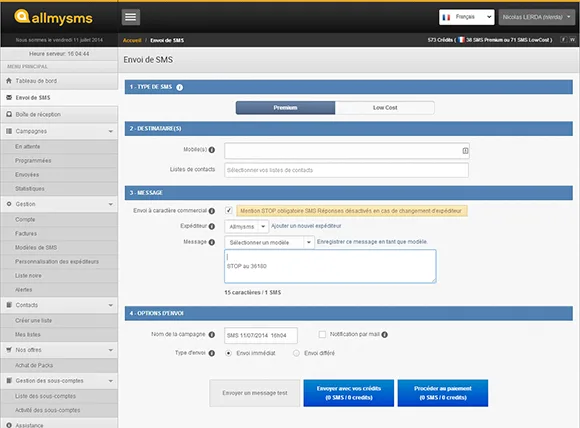The width and height of the screenshot is (580, 428).
Task: Click Envoyer avec vos crédits button
Action: pyautogui.click(x=348, y=393)
